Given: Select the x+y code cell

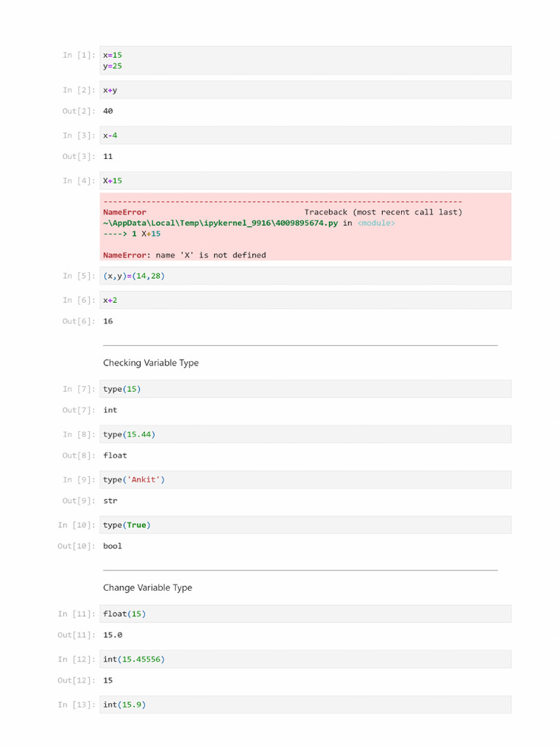Looking at the screenshot, I should (305, 90).
